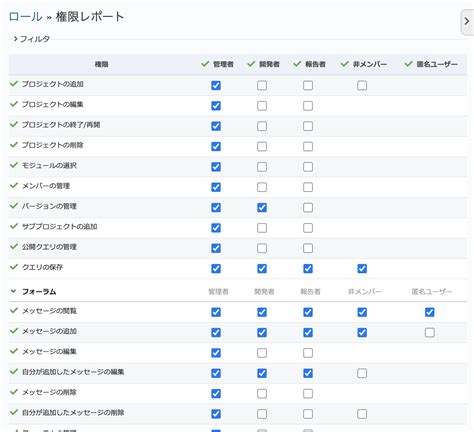Viewport: 474px width, 432px height.
Task: Click checkmark icon next to メッセージの閲覧 row
Action: click(x=14, y=310)
